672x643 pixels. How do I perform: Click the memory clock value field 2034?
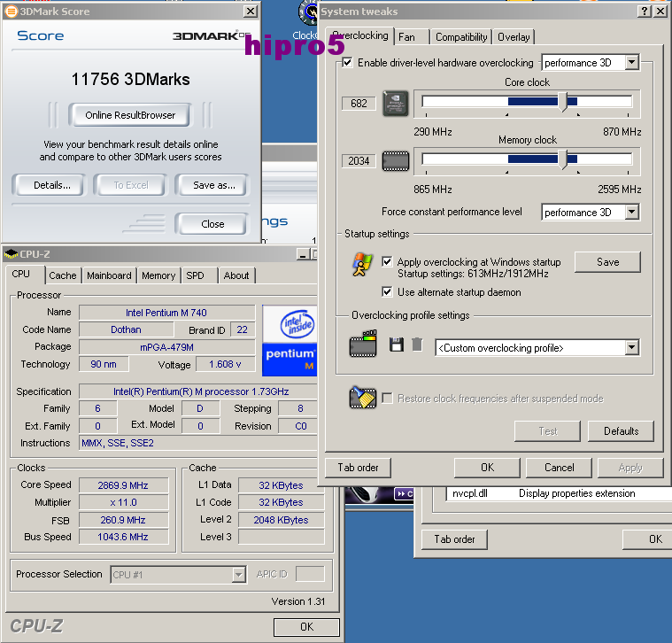click(x=359, y=161)
